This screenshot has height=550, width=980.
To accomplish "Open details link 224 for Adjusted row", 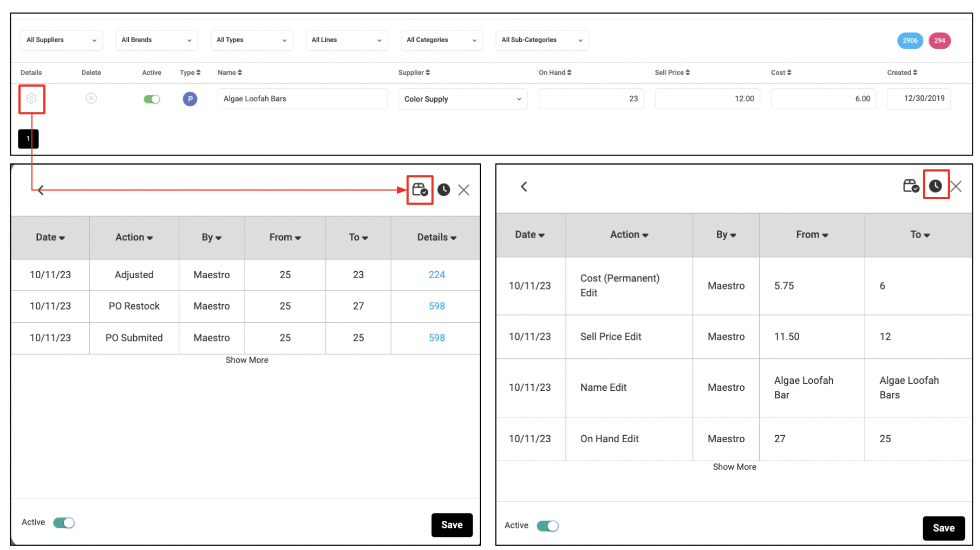I will [437, 275].
